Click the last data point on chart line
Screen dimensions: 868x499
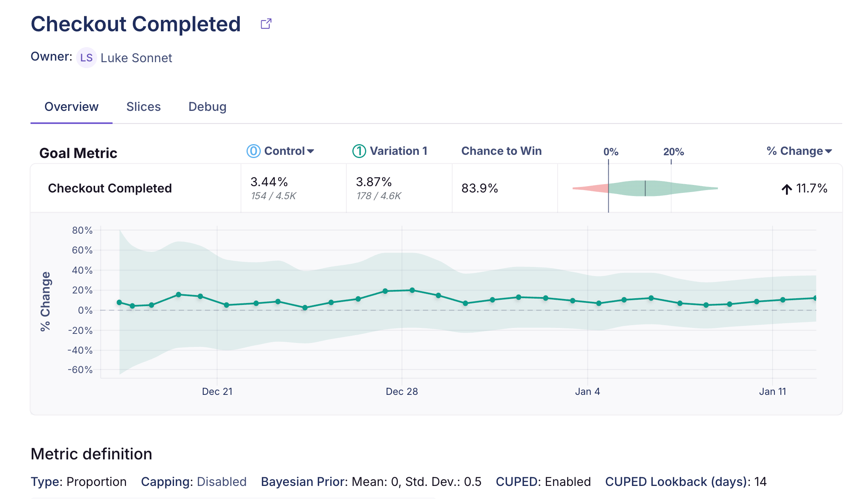point(815,298)
